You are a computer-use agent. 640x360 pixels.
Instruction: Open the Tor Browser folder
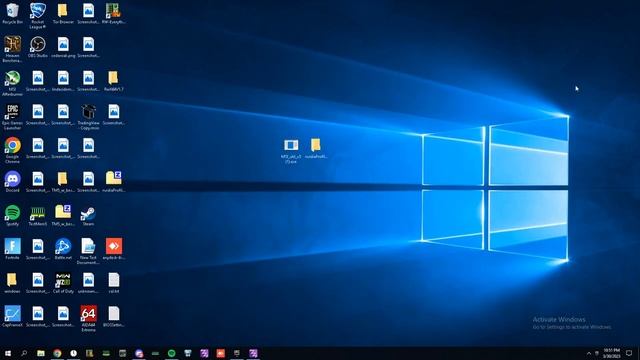63,14
